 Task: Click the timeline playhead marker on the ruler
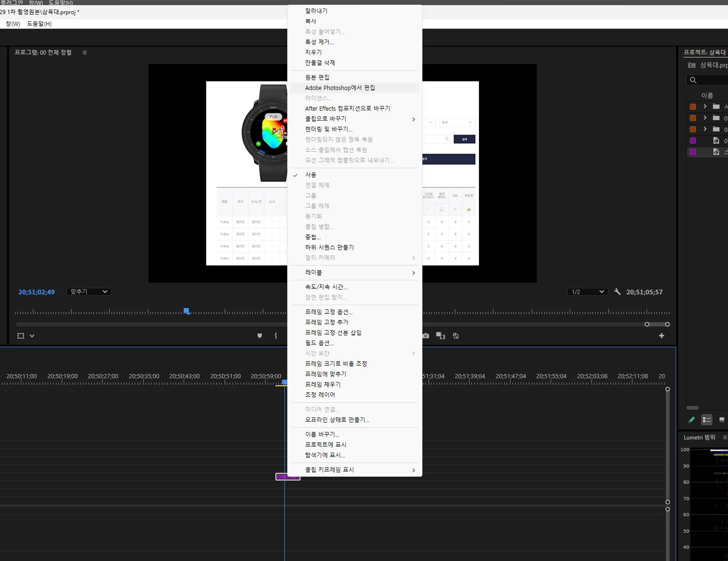pos(284,382)
